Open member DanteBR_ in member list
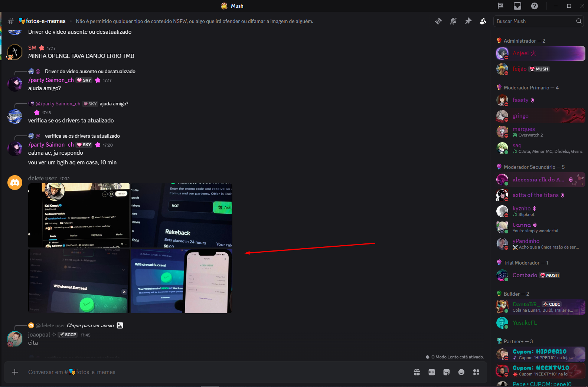Image resolution: width=588 pixels, height=387 pixels. (x=540, y=307)
